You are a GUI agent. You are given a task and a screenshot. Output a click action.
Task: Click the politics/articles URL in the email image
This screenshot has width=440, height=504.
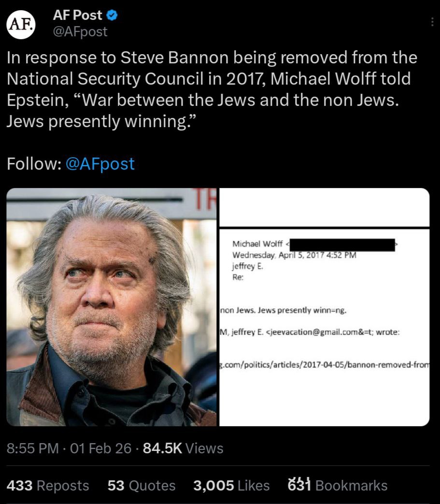coord(324,363)
